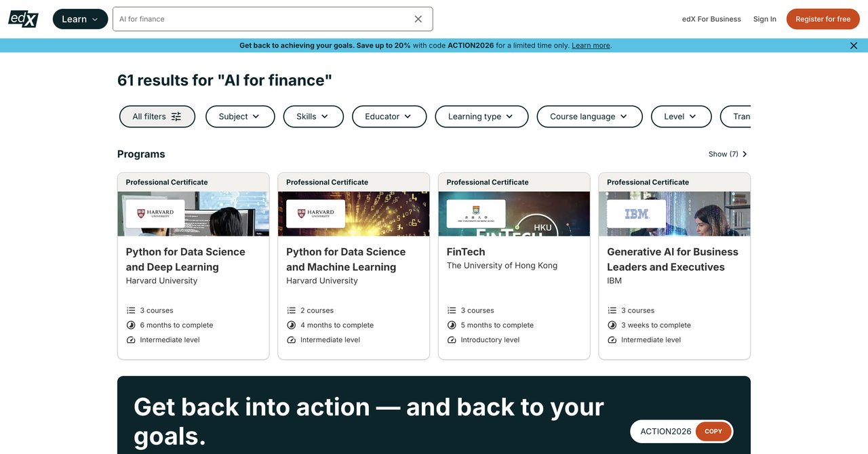The height and width of the screenshot is (454, 868).
Task: Clear the search field with X icon
Action: coord(418,19)
